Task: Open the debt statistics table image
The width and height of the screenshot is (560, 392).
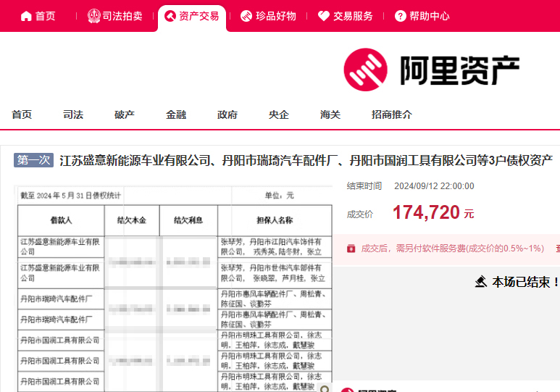Action: pyautogui.click(x=172, y=290)
